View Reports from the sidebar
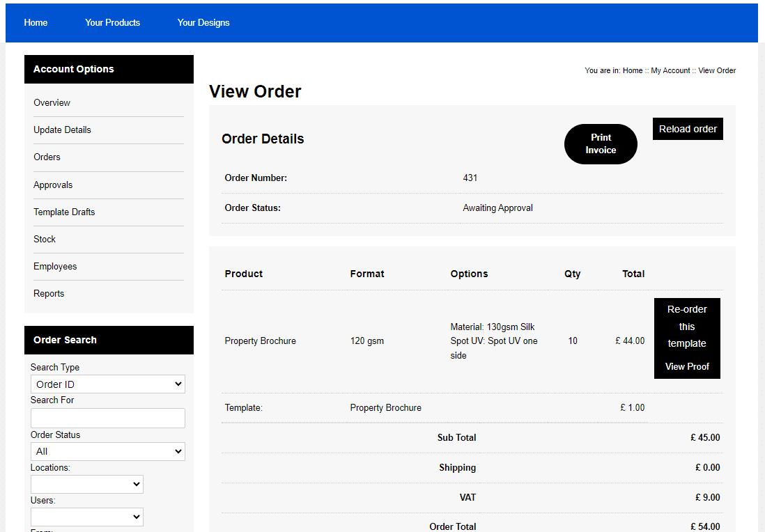The width and height of the screenshot is (765, 532). pos(49,293)
